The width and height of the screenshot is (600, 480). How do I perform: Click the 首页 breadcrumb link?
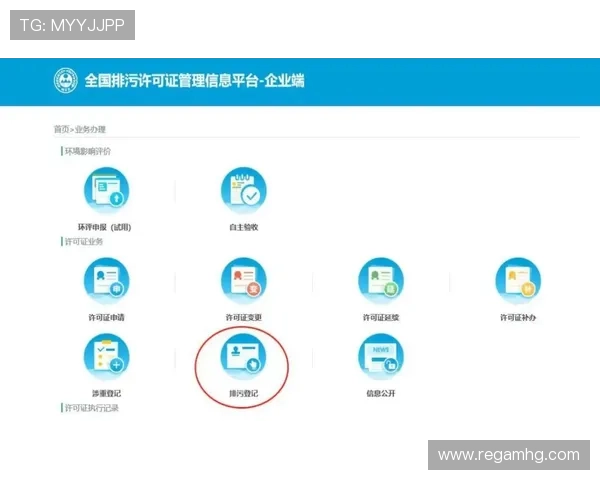61,129
